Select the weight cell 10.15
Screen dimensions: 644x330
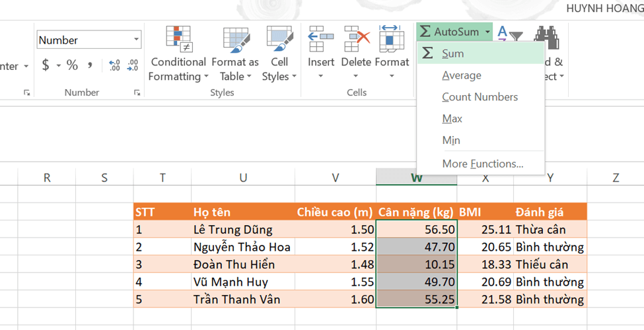tap(417, 264)
